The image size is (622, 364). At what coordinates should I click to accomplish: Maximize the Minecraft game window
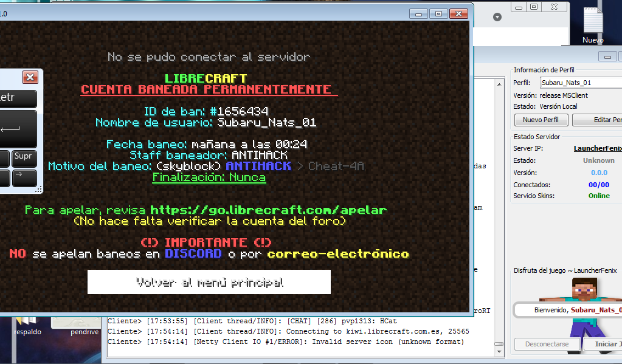tap(438, 13)
